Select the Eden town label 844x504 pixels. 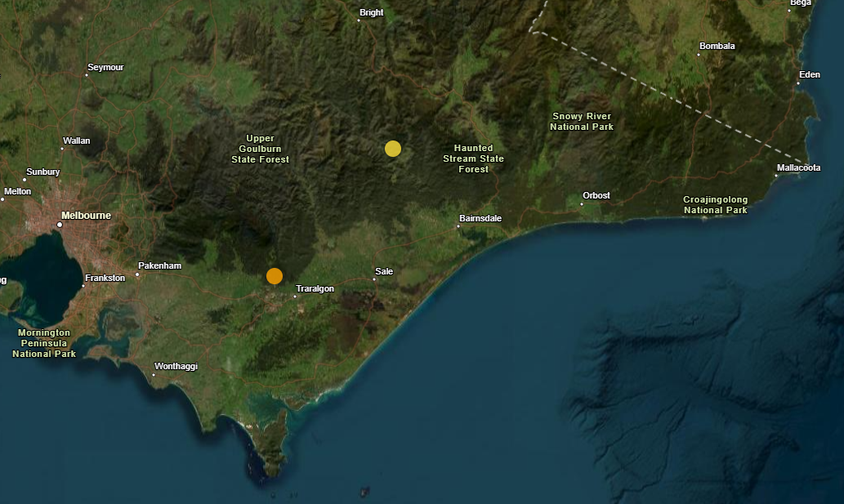coord(809,74)
